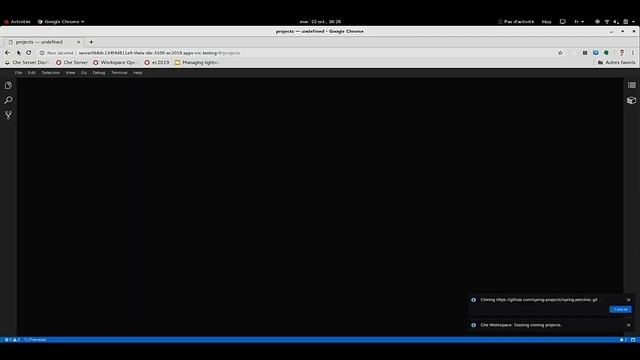Viewport: 640px width, 360px height.
Task: Open the Managing light bookmark folder
Action: [198, 62]
